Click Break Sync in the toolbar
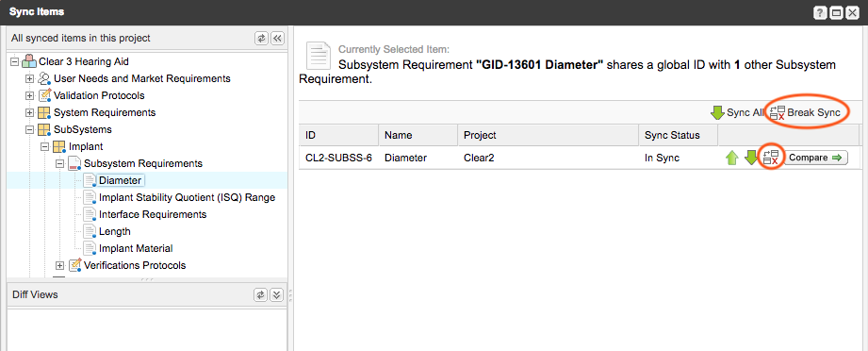Screen dimensions: 868x351 806,112
